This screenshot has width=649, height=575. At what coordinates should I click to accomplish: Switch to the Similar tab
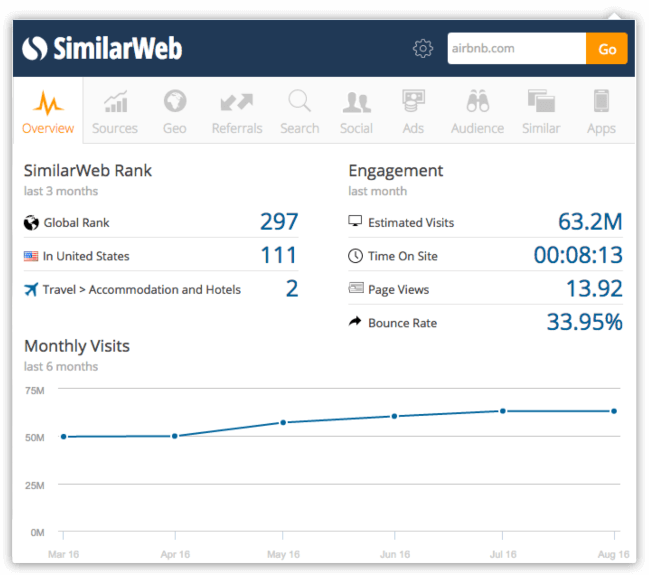tap(541, 112)
